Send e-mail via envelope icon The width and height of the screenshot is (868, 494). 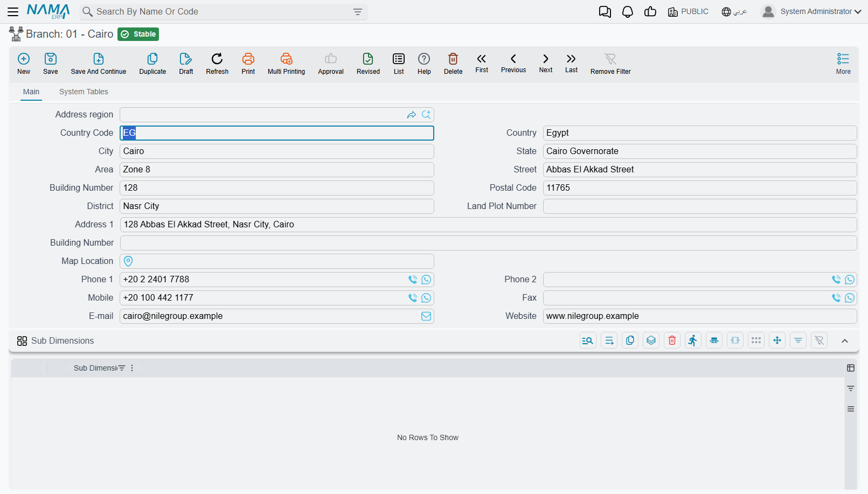[426, 316]
